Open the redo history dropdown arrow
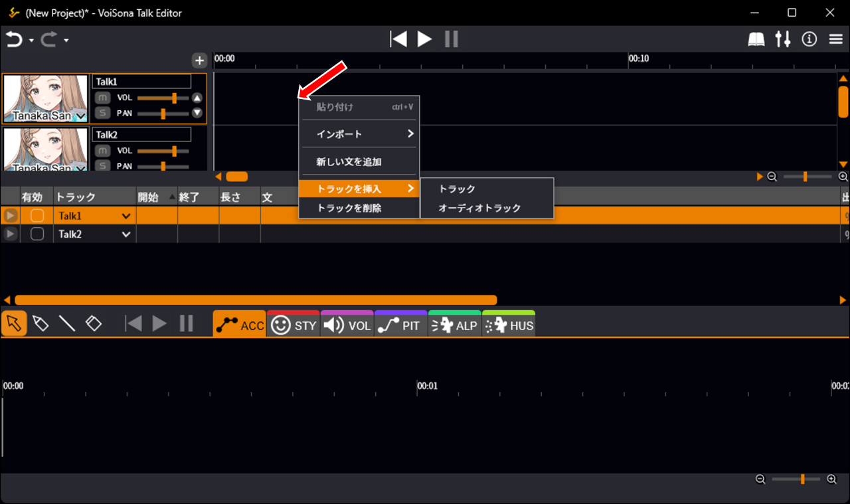This screenshot has height=504, width=850. 66,41
